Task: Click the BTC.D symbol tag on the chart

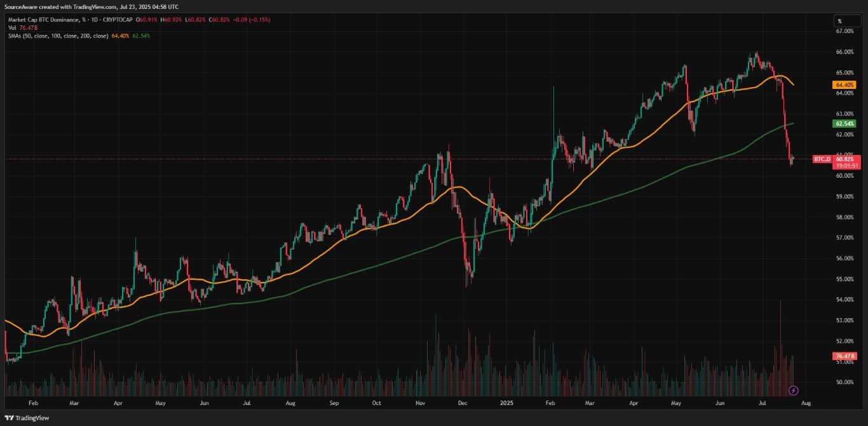Action: pos(822,159)
